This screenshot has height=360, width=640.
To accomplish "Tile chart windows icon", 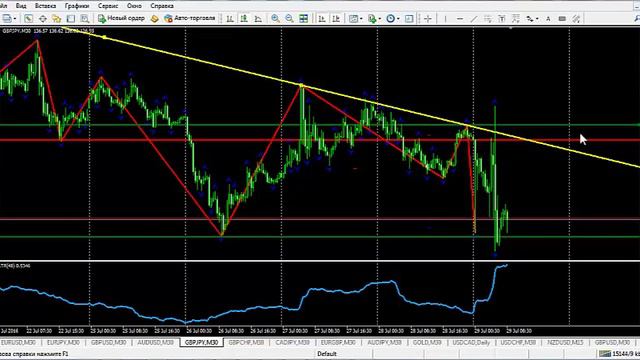I will point(304,18).
